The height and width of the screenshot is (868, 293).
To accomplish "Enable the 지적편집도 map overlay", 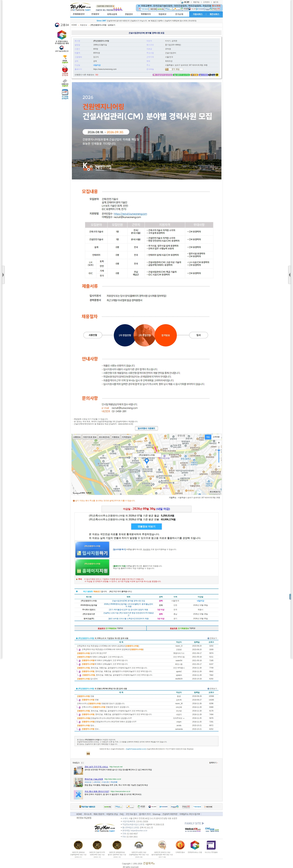I will point(127,437).
